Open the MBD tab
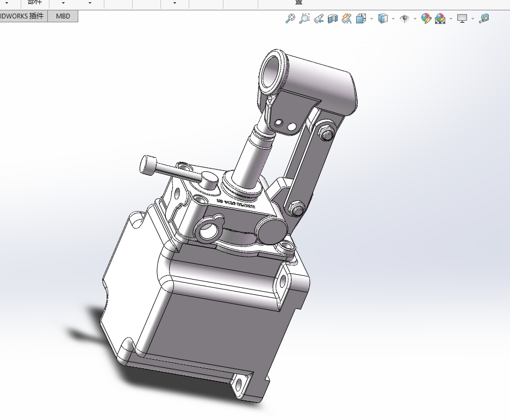 [63, 16]
